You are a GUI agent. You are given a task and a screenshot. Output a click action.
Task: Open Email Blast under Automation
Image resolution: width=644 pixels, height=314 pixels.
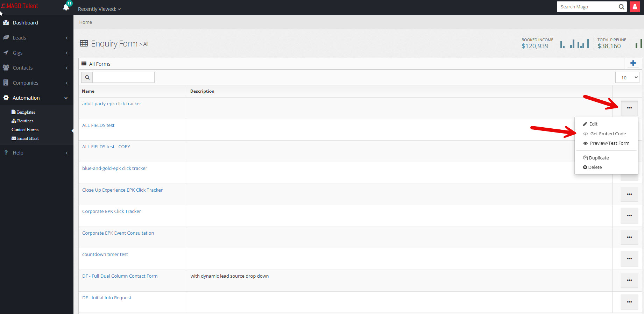click(25, 138)
